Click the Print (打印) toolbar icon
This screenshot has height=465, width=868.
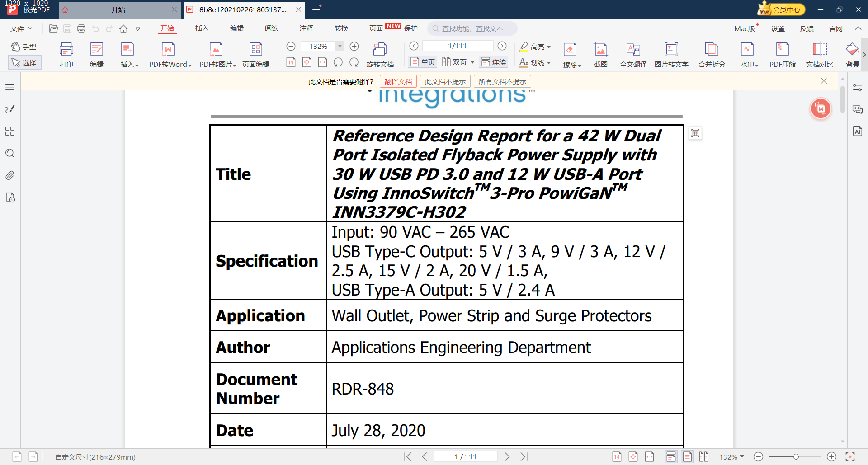coord(66,55)
